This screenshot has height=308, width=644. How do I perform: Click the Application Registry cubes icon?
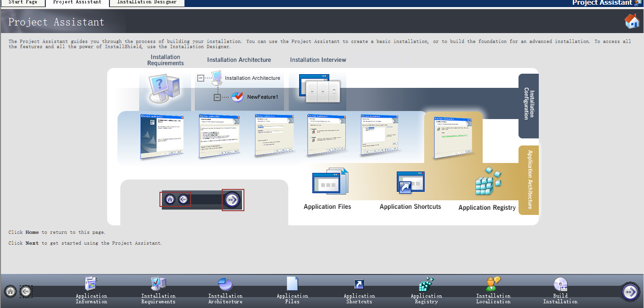488,181
